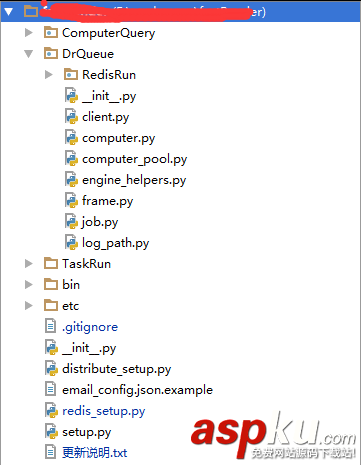Click Python file icon for frame.py
The height and width of the screenshot is (465, 361).
[71, 201]
